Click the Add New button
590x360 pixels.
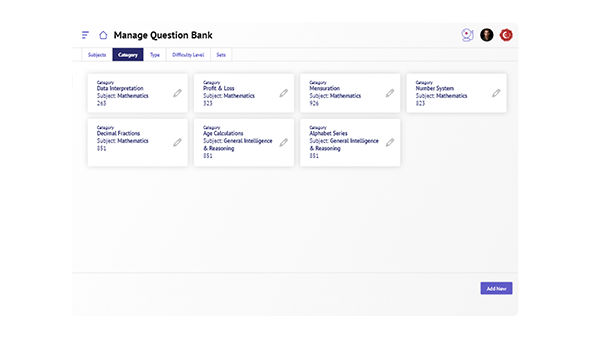click(x=496, y=289)
